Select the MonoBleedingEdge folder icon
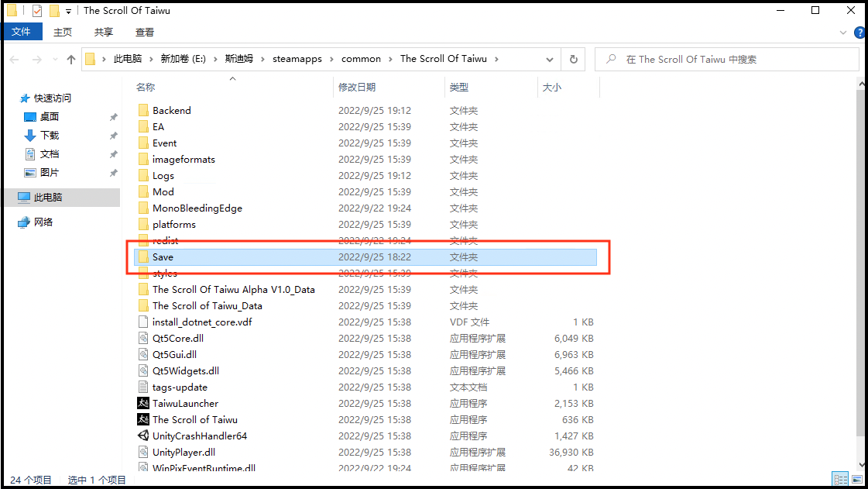The image size is (868, 489). click(143, 208)
